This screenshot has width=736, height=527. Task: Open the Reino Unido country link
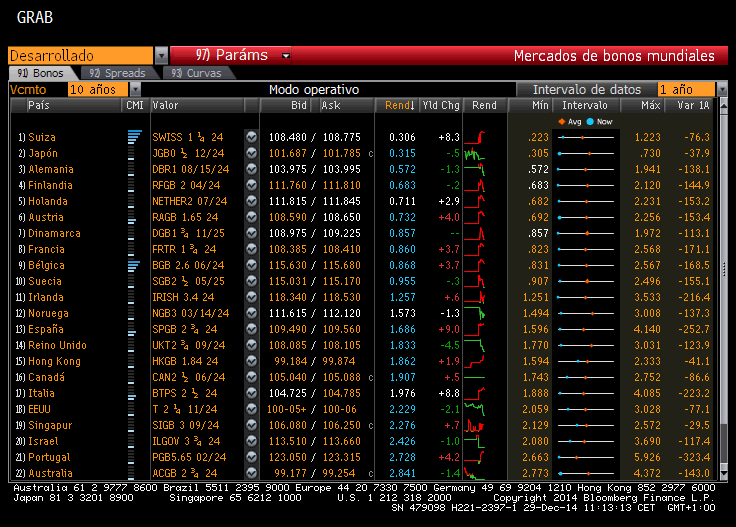(x=57, y=345)
